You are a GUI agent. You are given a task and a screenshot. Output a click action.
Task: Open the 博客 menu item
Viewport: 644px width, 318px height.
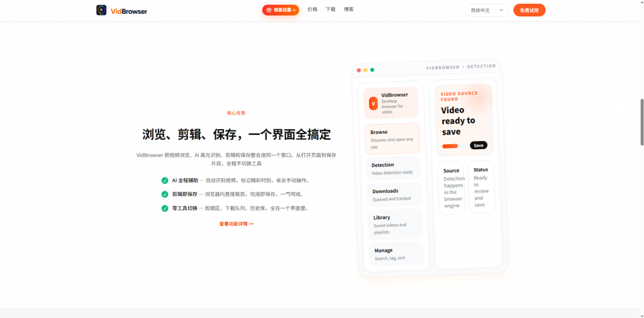[348, 9]
